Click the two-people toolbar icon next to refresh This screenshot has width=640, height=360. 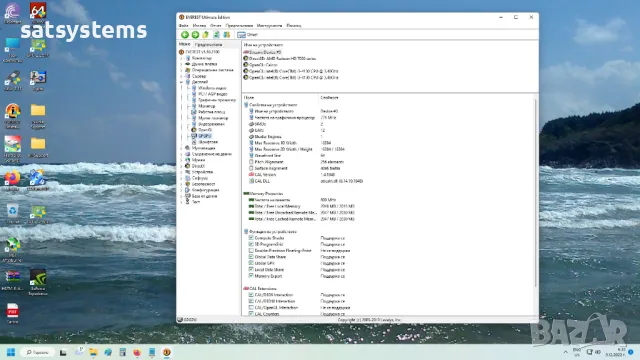point(227,35)
